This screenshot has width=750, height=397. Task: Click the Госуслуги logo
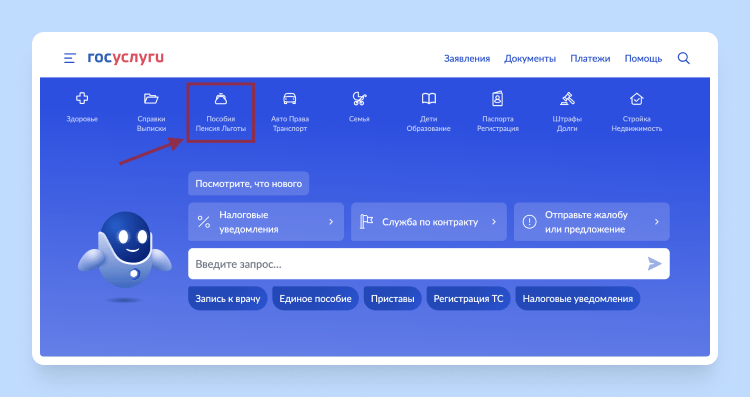pos(126,57)
